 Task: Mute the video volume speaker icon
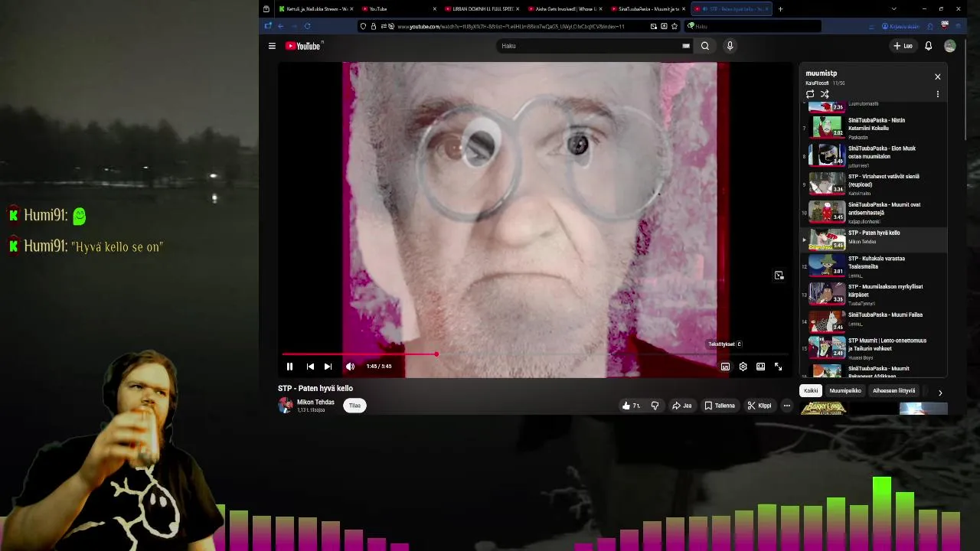point(350,367)
